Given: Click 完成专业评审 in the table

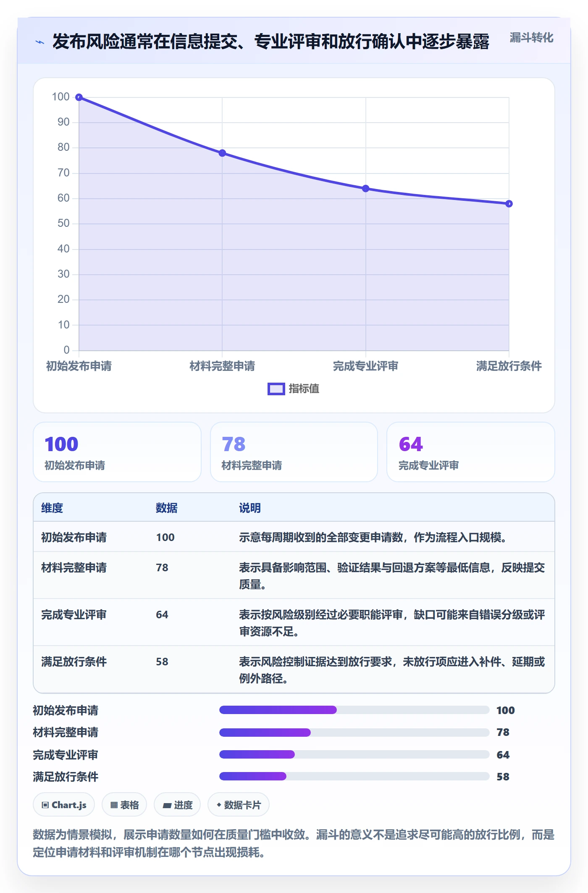Looking at the screenshot, I should click(x=74, y=615).
